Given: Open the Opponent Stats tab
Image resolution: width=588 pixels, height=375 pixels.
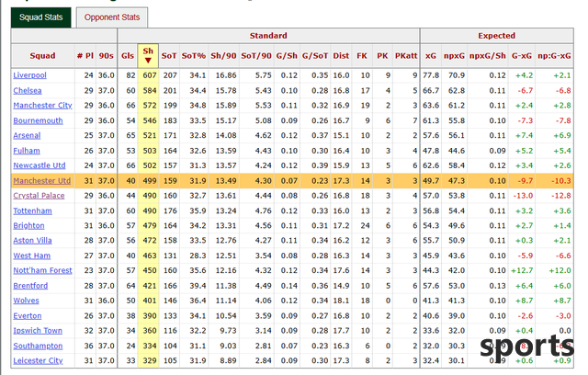Looking at the screenshot, I should point(112,17).
